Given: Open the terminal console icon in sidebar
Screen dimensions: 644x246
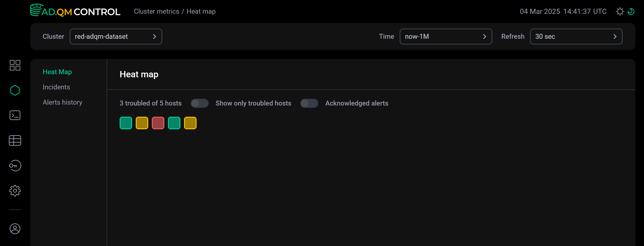Looking at the screenshot, I should [15, 115].
